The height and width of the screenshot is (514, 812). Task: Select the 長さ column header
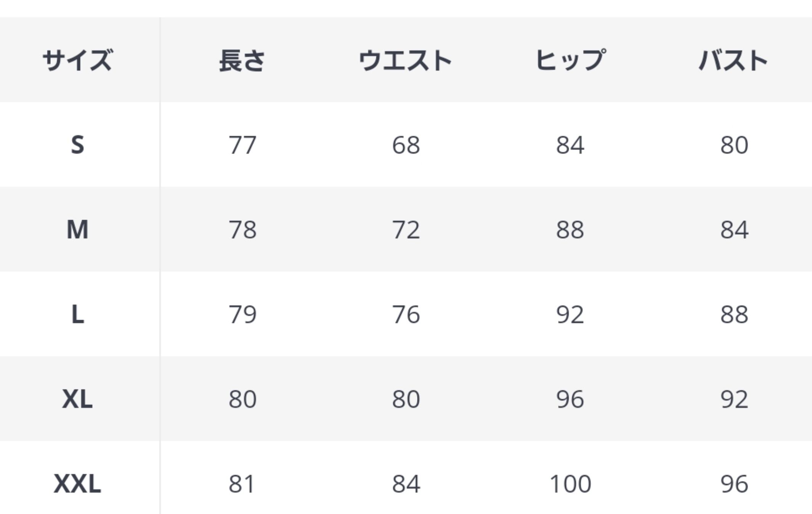point(242,60)
